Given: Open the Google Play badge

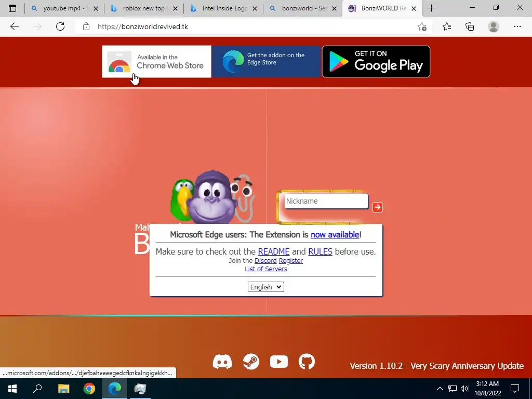Looking at the screenshot, I should (x=376, y=61).
